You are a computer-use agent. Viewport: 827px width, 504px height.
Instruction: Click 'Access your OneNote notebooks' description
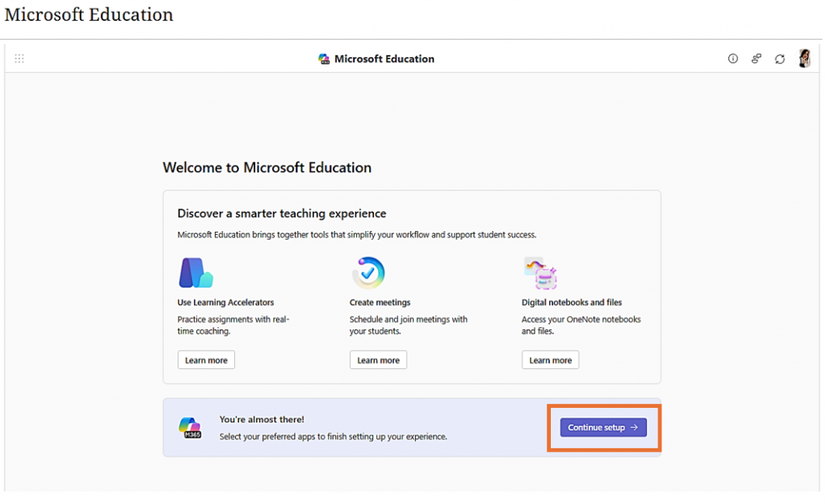coord(581,325)
